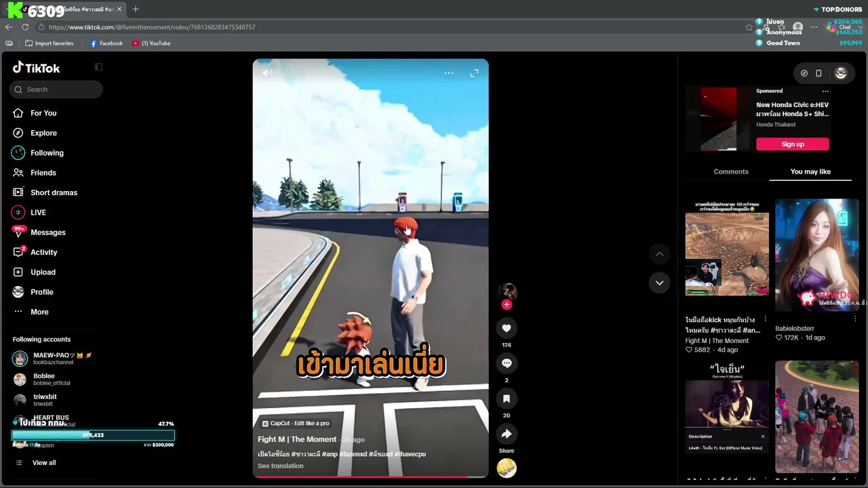This screenshot has height=488, width=868.
Task: Click the TikTok logo
Action: [x=37, y=68]
